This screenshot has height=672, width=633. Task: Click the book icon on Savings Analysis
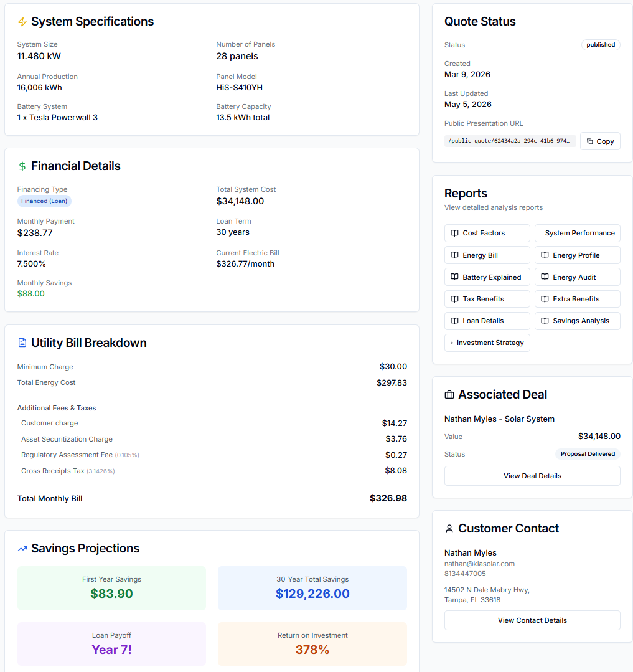point(545,321)
